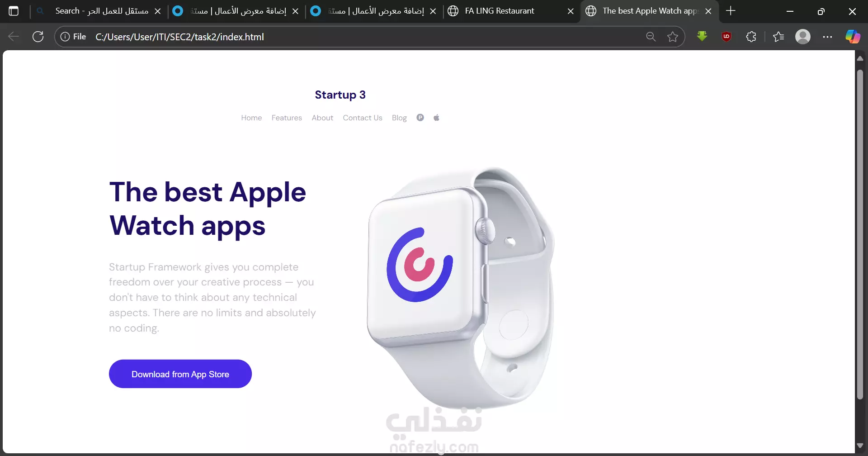The height and width of the screenshot is (456, 868).
Task: Click the red uBlock shield extension icon
Action: [x=726, y=37]
